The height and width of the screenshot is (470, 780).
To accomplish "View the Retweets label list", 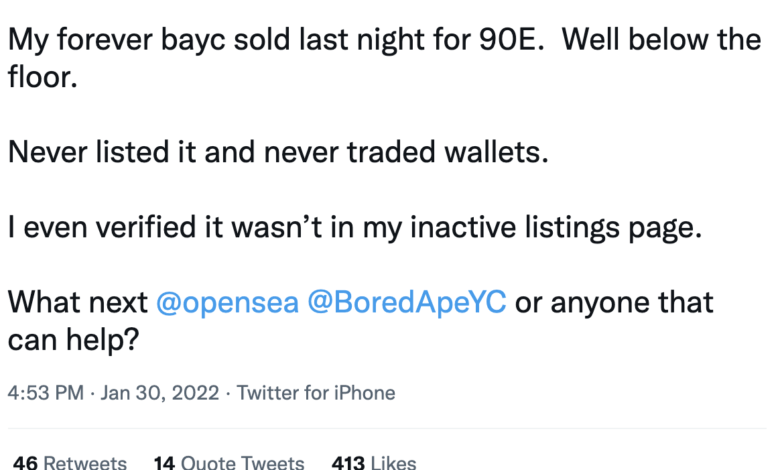I will coord(85,463).
